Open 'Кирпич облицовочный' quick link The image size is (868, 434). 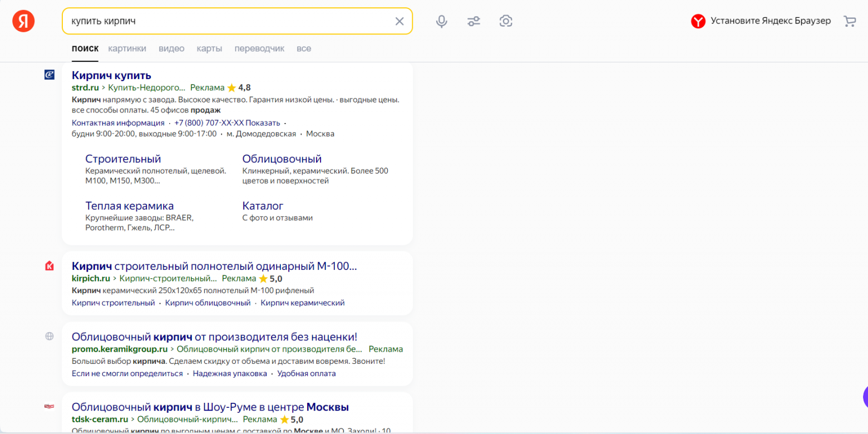[208, 303]
